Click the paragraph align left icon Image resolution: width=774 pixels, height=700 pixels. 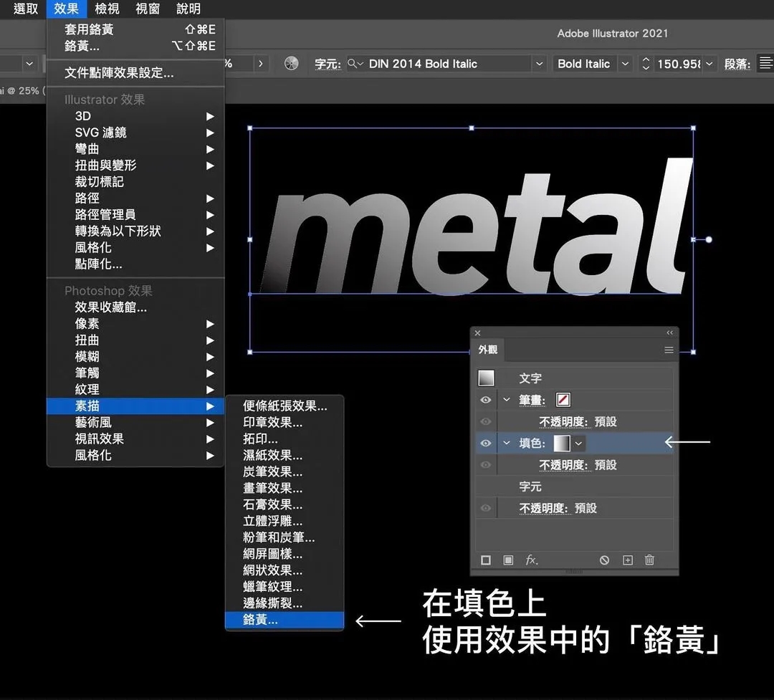tap(765, 63)
